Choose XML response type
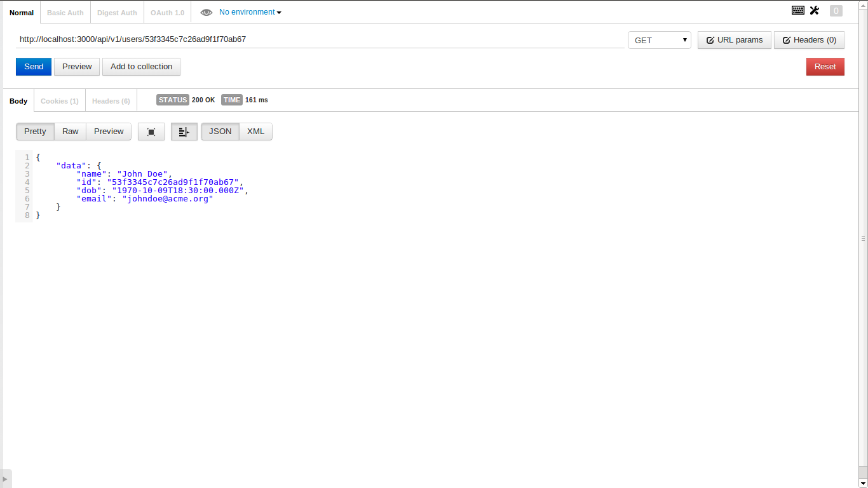 [255, 132]
